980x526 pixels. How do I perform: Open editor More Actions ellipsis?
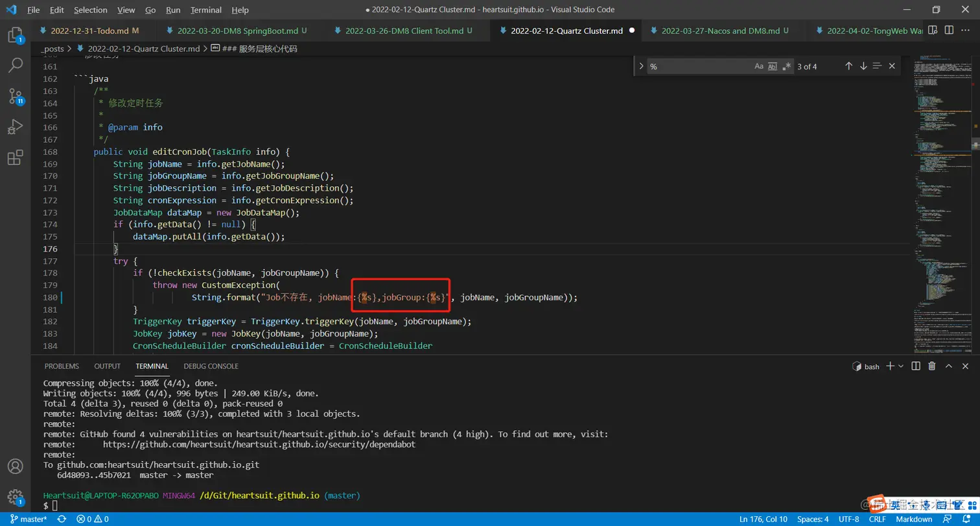pos(966,30)
